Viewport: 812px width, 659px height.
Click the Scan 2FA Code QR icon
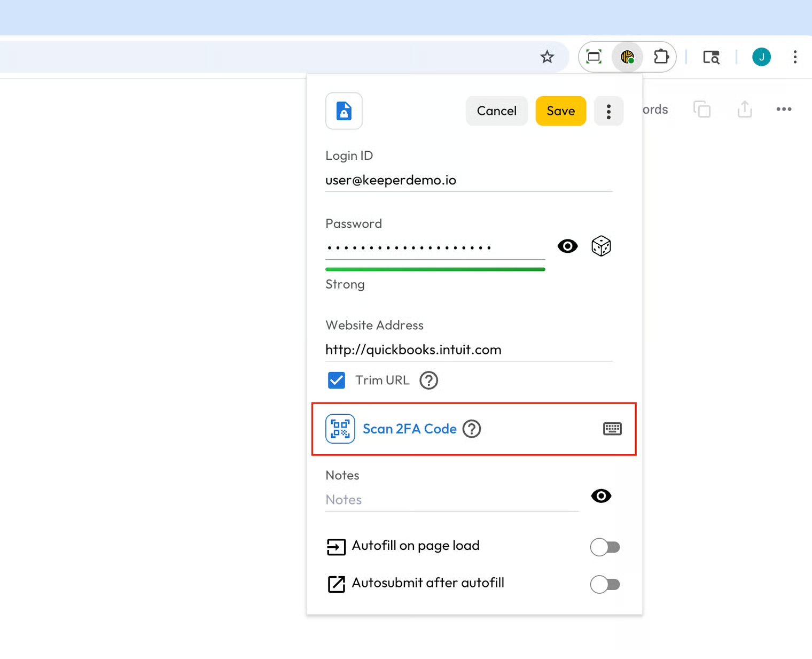click(x=340, y=429)
